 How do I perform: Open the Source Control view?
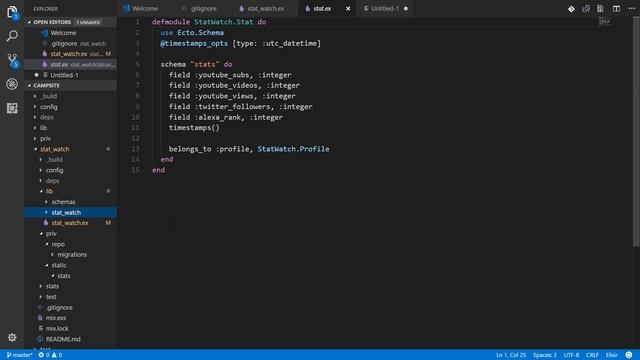(12, 60)
